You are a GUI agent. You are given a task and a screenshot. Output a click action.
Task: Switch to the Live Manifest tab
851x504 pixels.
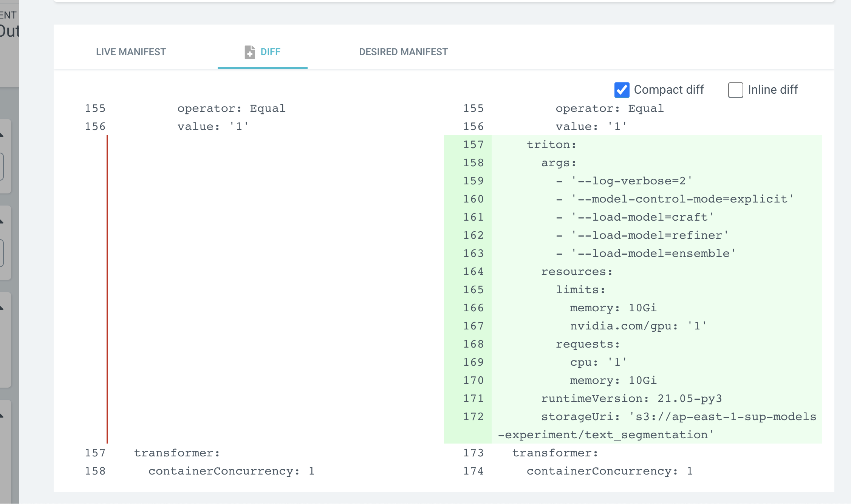pos(130,52)
